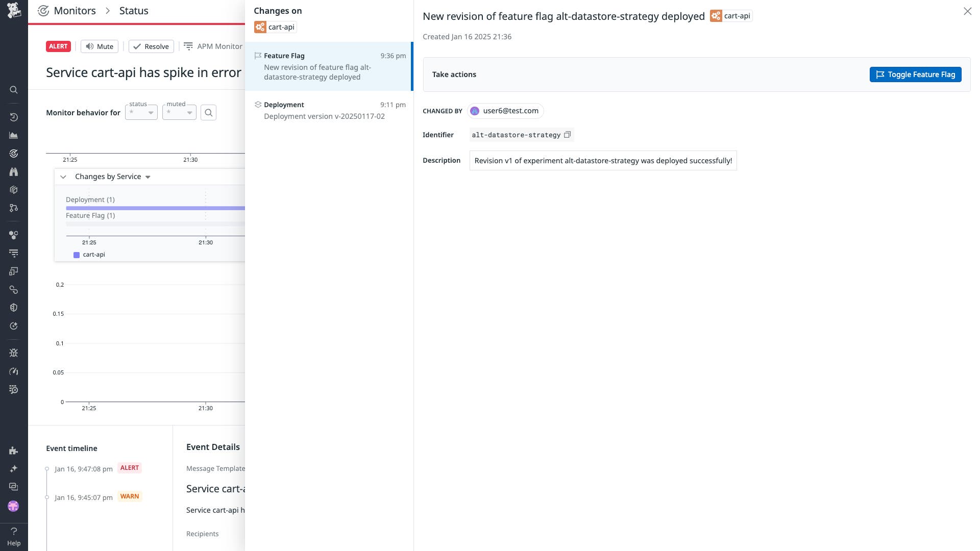The image size is (980, 551).
Task: Open Dashboards from the sidebar chart icon
Action: (14, 135)
